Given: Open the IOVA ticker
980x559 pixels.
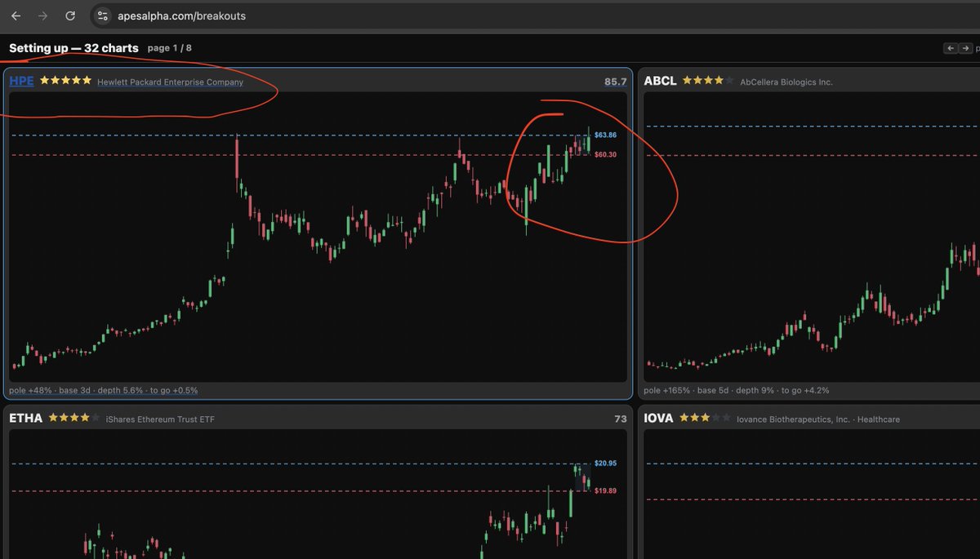Looking at the screenshot, I should [x=658, y=418].
